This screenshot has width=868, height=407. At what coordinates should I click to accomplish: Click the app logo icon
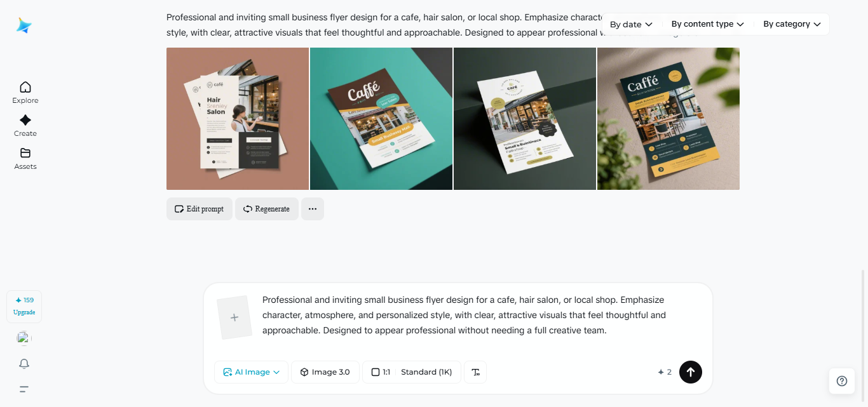(24, 25)
